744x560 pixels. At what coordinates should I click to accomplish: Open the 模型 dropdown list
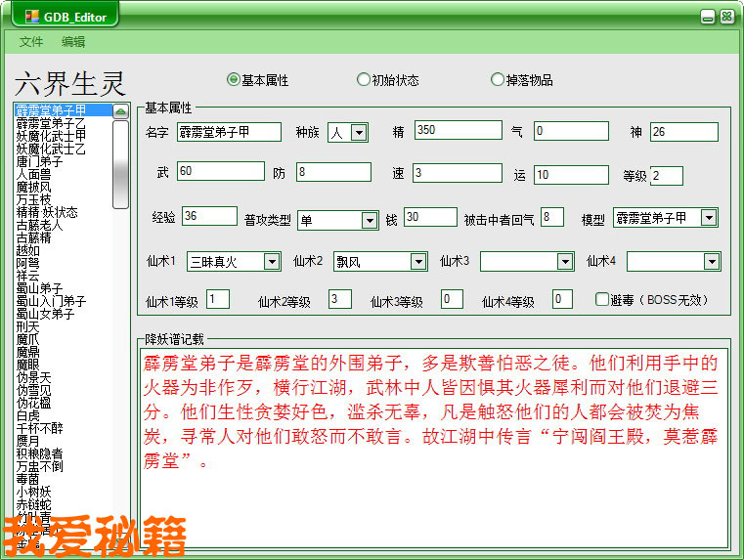(x=709, y=218)
